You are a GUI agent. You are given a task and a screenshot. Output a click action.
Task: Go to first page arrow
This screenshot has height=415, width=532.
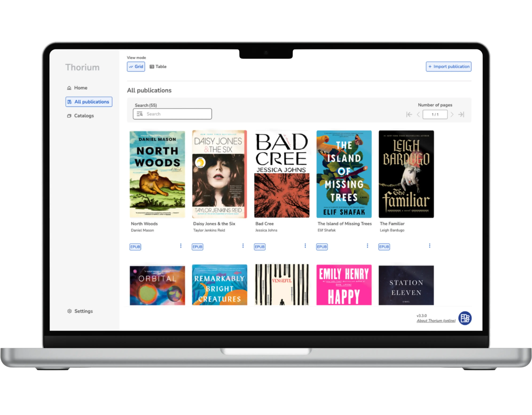(409, 114)
